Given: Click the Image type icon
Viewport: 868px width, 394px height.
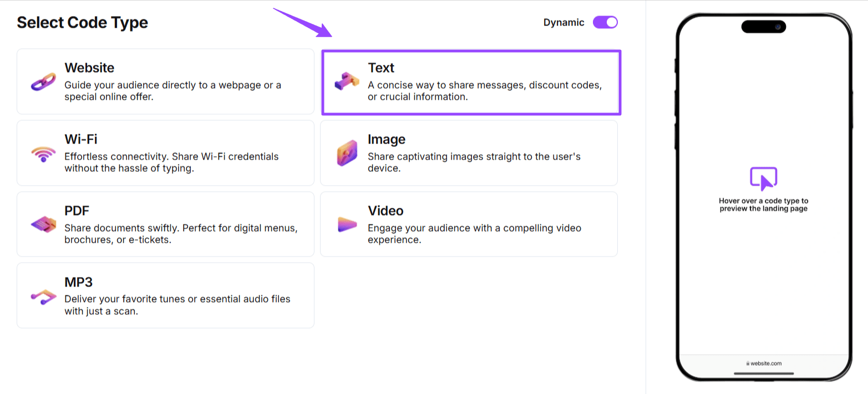Looking at the screenshot, I should (347, 153).
